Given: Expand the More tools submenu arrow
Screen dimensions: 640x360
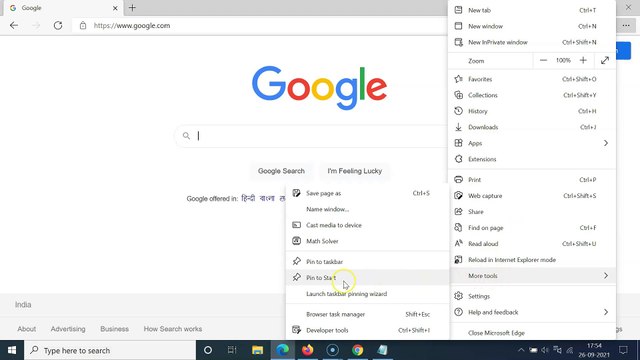Looking at the screenshot, I should point(606,276).
